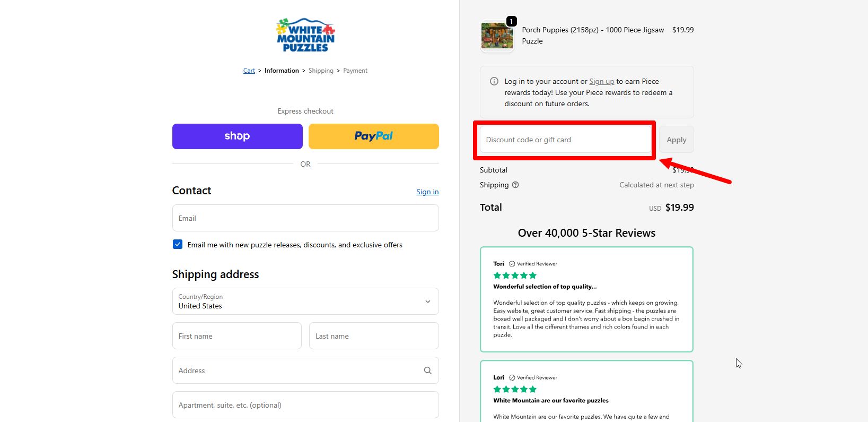Viewport: 868px width, 422px height.
Task: Open the Sign in link
Action: (x=427, y=192)
